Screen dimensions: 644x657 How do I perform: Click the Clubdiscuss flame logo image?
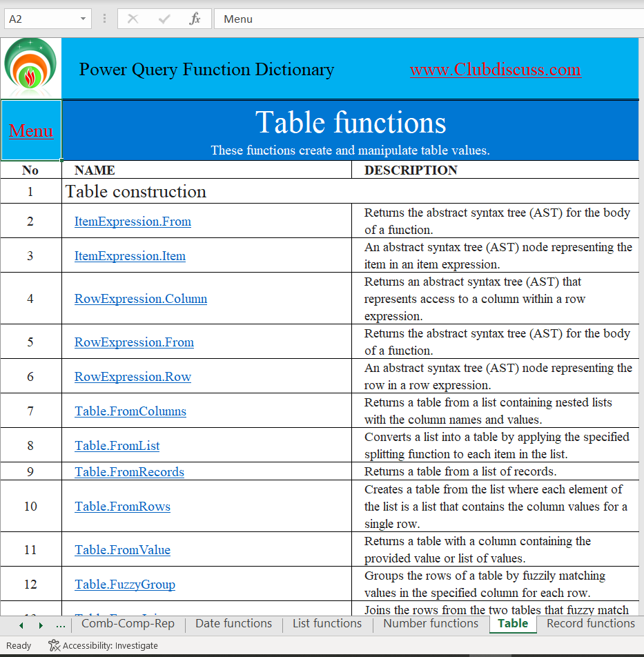pyautogui.click(x=30, y=66)
